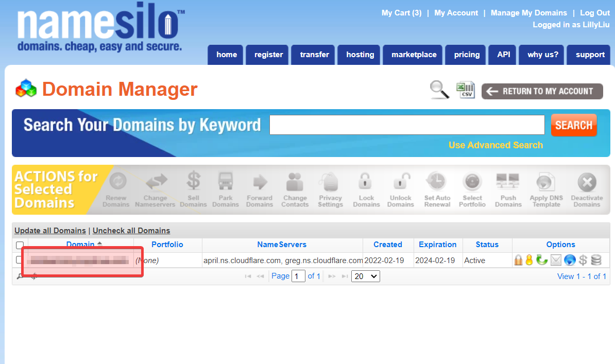Click the domain keyword search field
Screen dimensions: 615x364
407,125
